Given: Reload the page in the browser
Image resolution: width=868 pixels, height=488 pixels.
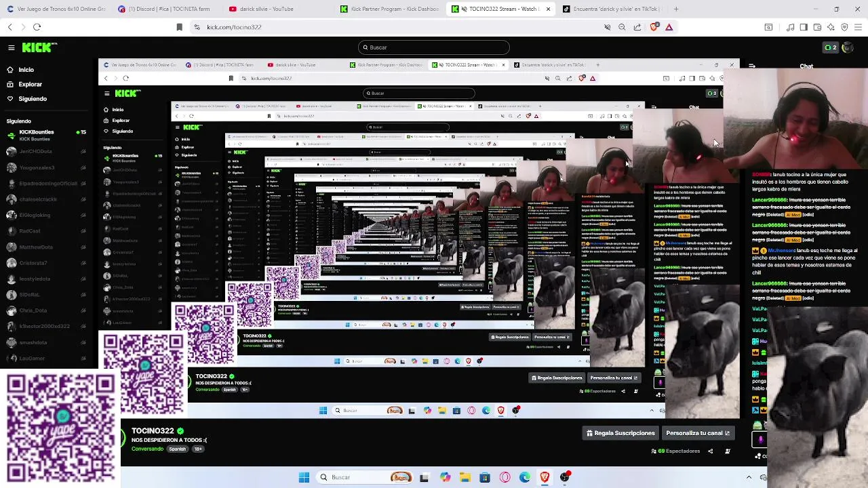Looking at the screenshot, I should click(37, 27).
